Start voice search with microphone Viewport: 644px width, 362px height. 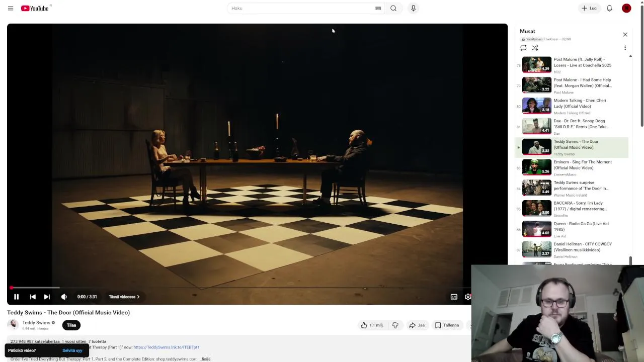pos(413,8)
